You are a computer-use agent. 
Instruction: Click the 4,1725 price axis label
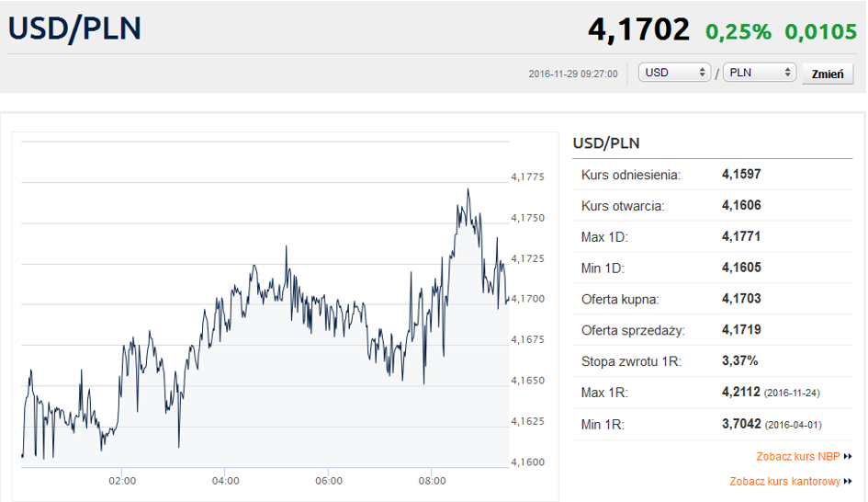(527, 258)
